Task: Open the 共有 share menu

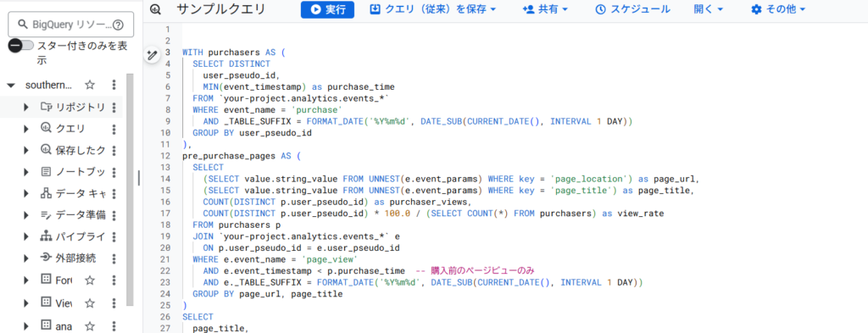Action: click(x=545, y=9)
